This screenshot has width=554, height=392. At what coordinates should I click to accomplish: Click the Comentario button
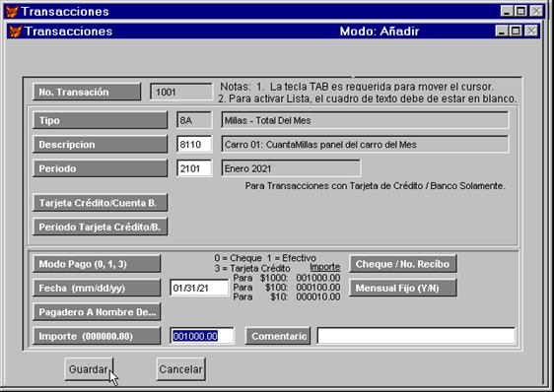[278, 336]
